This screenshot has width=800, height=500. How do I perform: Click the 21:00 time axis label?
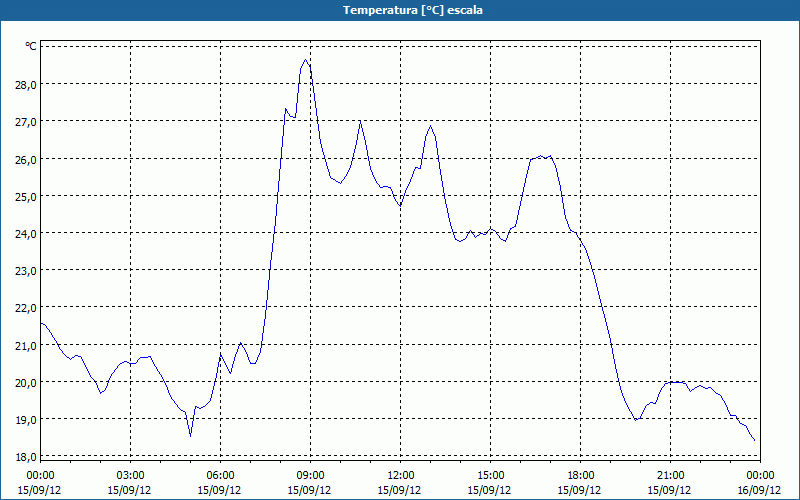pos(670,476)
